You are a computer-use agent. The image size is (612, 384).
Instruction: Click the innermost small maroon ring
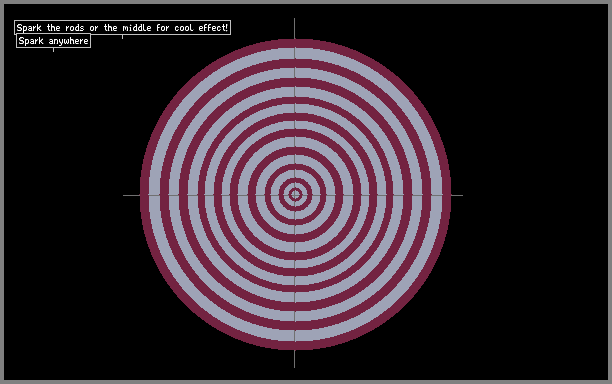pos(295,190)
